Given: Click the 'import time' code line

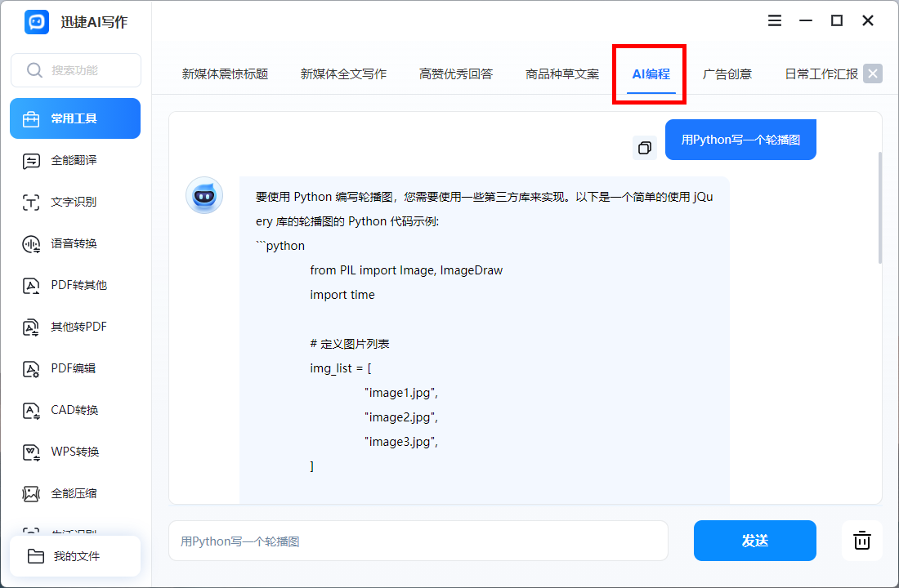Looking at the screenshot, I should pos(342,295).
